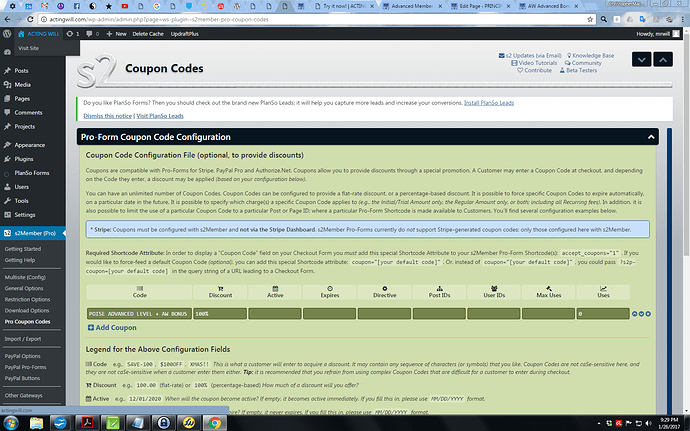Open Tools in the sidebar
The image size is (690, 431).
coord(21,201)
